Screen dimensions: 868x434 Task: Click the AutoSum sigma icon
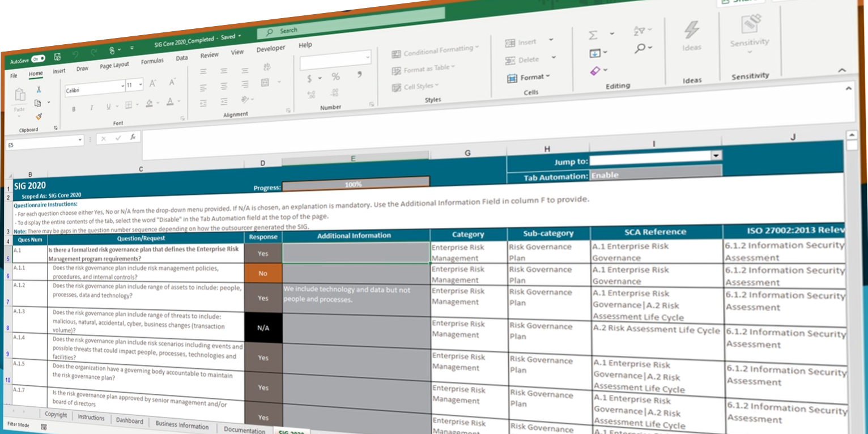593,35
